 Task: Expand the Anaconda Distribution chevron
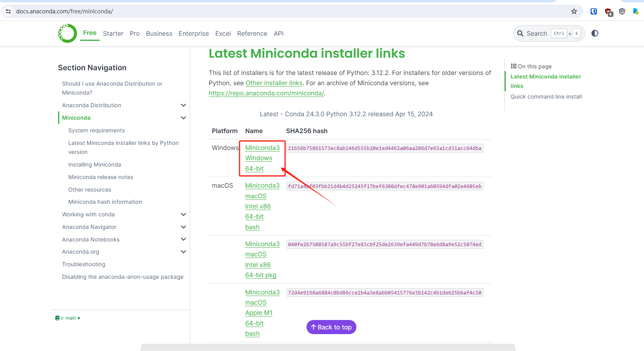tap(183, 105)
